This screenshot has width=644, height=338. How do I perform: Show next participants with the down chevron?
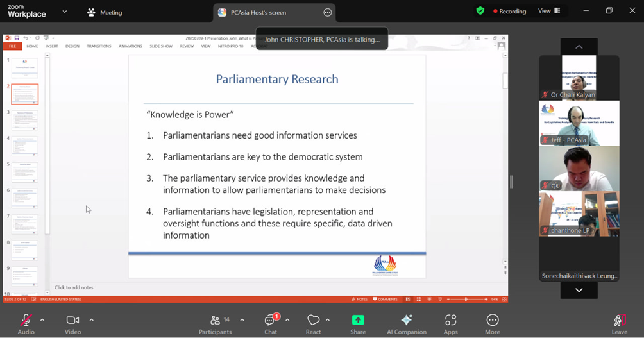click(579, 290)
